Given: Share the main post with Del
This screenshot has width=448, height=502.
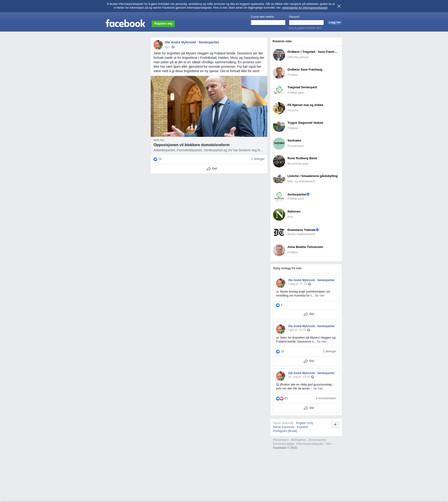Looking at the screenshot, I should [212, 169].
